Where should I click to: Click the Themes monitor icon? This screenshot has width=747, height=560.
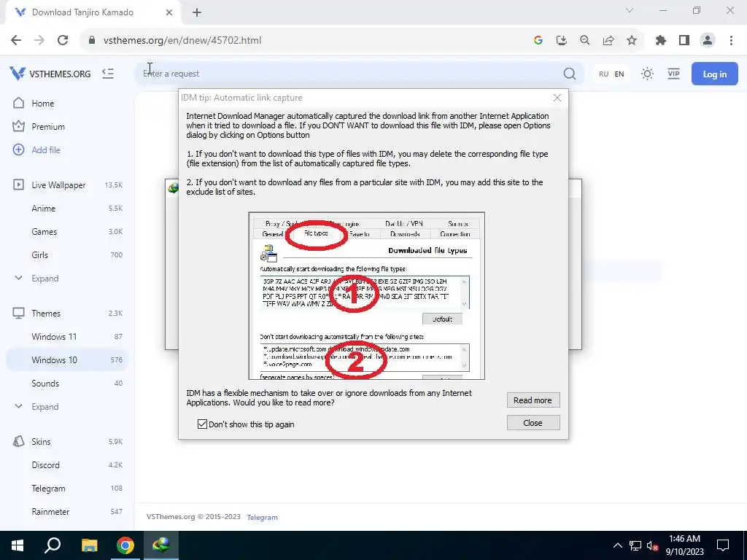pyautogui.click(x=18, y=313)
